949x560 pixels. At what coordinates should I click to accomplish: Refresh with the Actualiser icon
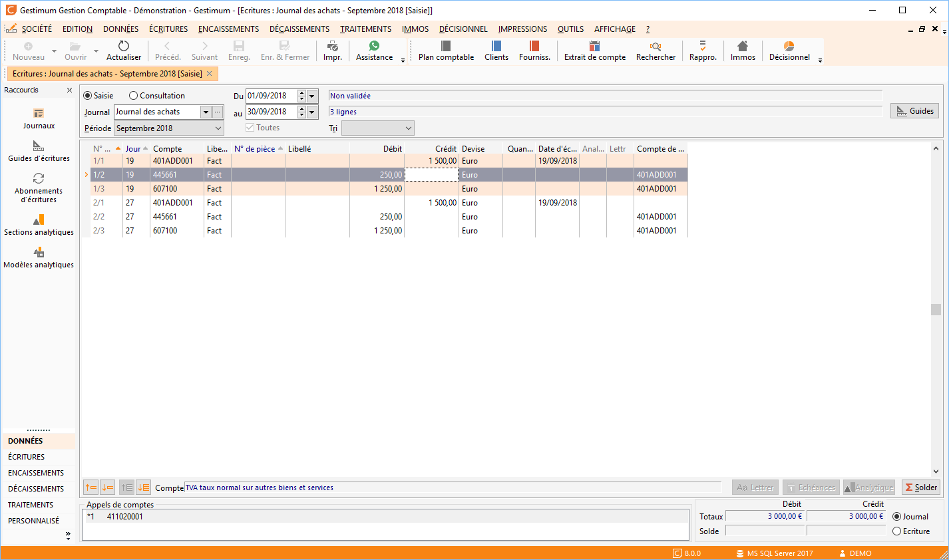(124, 46)
